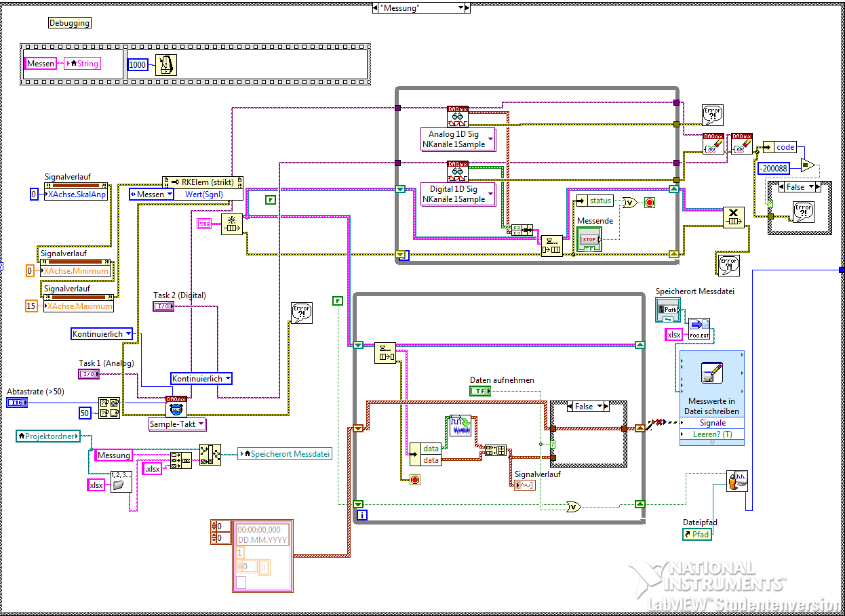The image size is (845, 616).
Task: Click the Messung string constant
Action: click(x=114, y=455)
